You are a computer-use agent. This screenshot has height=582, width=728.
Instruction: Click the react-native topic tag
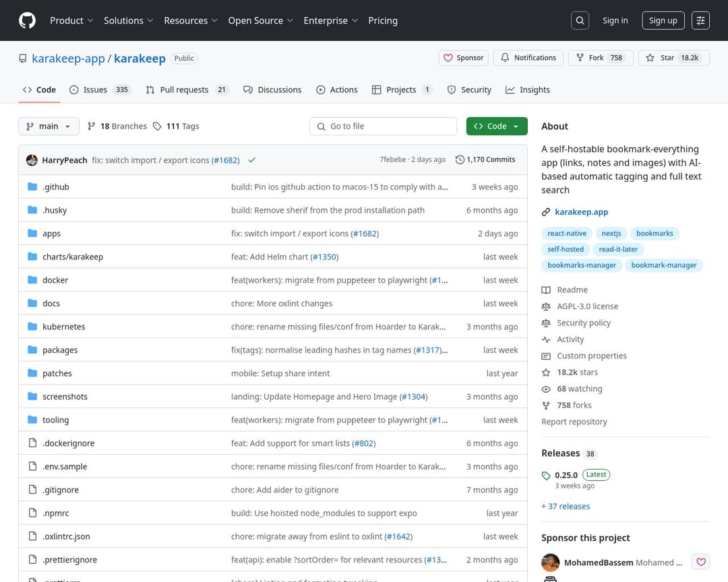pyautogui.click(x=566, y=234)
